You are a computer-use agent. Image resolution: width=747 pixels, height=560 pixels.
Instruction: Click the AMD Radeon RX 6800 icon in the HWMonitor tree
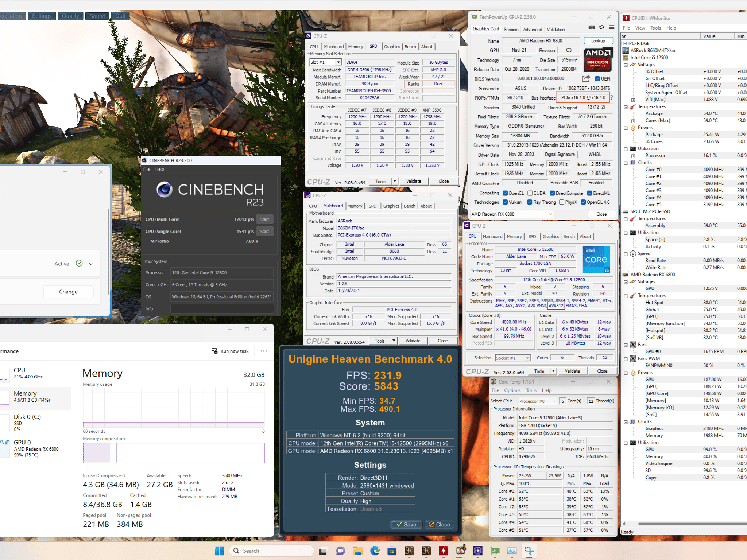[626, 275]
